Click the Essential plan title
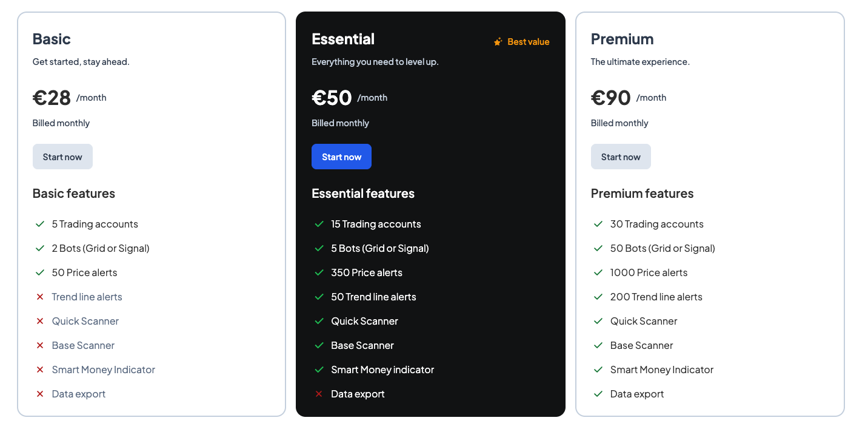The width and height of the screenshot is (868, 429). (343, 39)
